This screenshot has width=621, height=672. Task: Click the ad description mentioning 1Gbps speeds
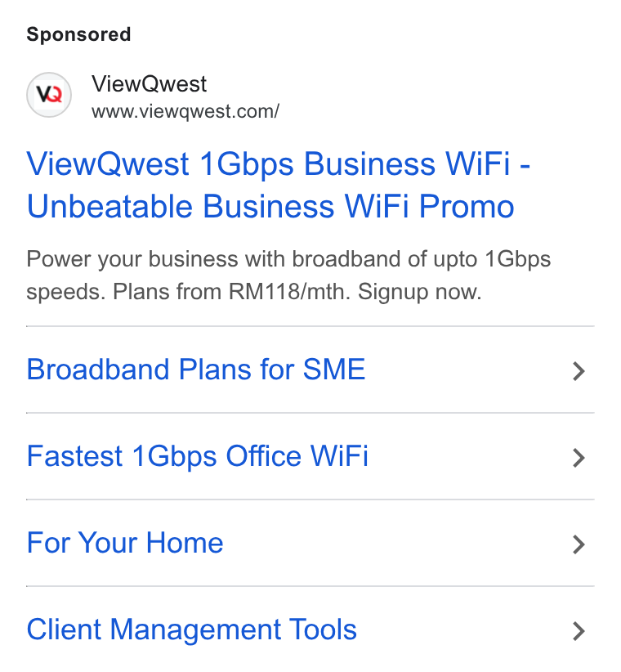tap(288, 276)
